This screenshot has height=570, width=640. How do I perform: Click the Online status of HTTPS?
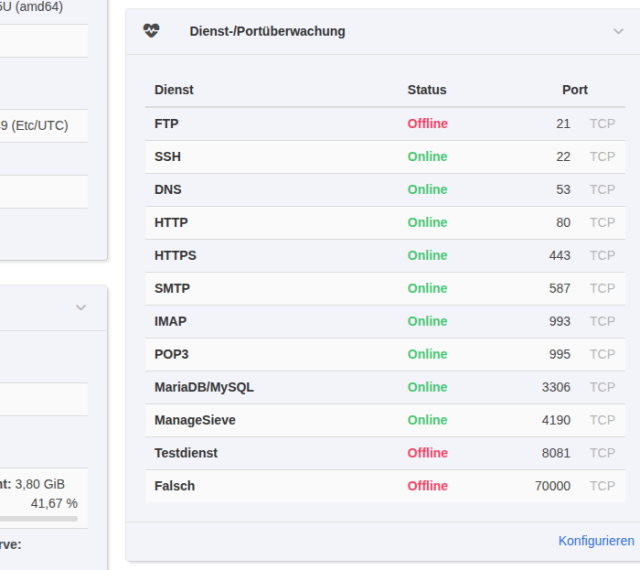click(x=427, y=256)
